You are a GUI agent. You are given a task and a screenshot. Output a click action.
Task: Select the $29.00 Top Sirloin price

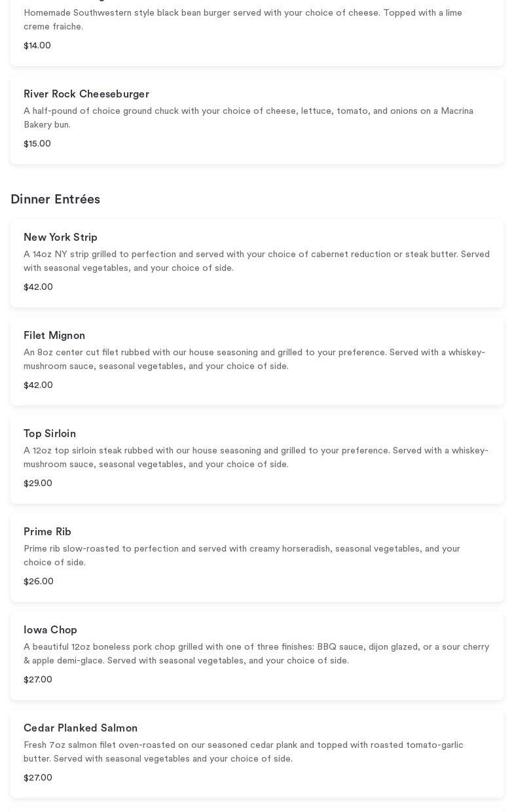pyautogui.click(x=38, y=484)
